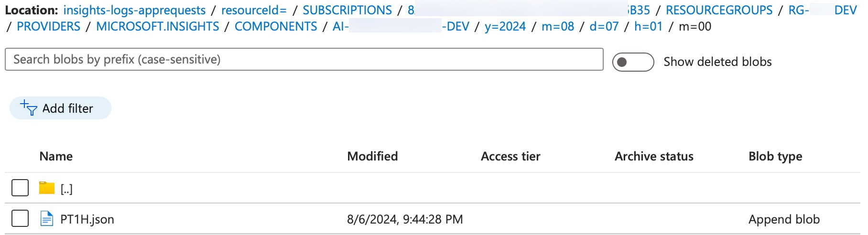Open PT1H.json blob
This screenshot has width=868, height=235.
(87, 219)
